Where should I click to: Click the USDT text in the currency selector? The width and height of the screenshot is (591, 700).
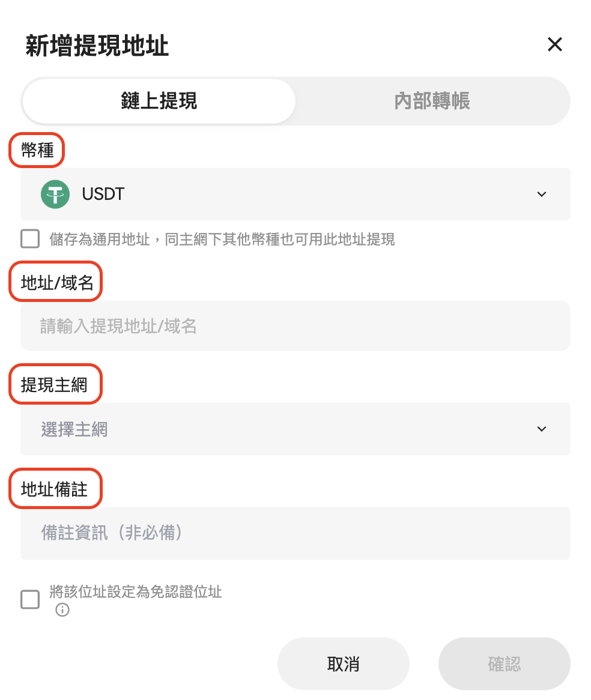coord(103,194)
